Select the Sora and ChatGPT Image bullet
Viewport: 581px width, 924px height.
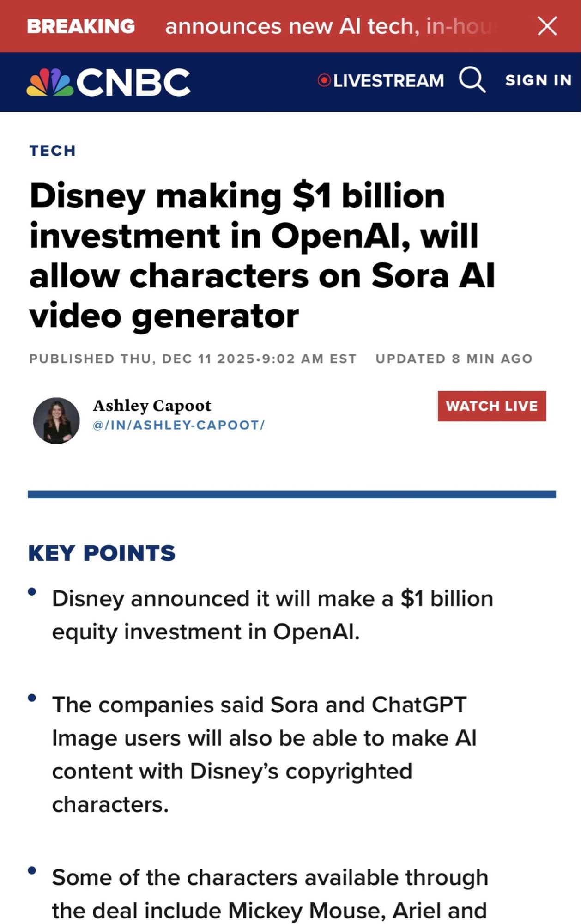[x=264, y=754]
